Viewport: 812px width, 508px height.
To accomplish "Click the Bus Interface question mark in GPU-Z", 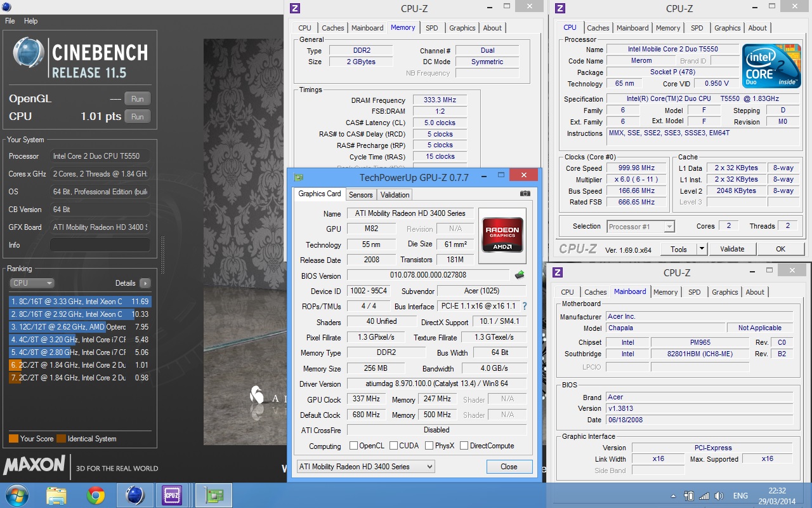I will 525,306.
